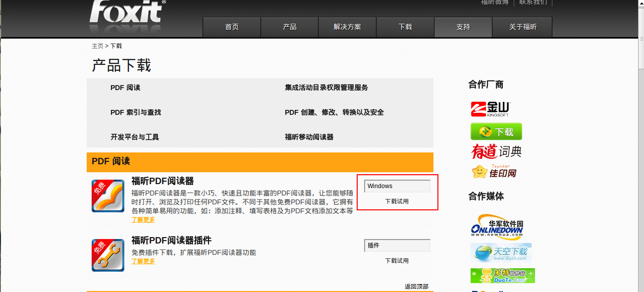Click the 福昕PDF阅读器插件 product title

[171, 241]
